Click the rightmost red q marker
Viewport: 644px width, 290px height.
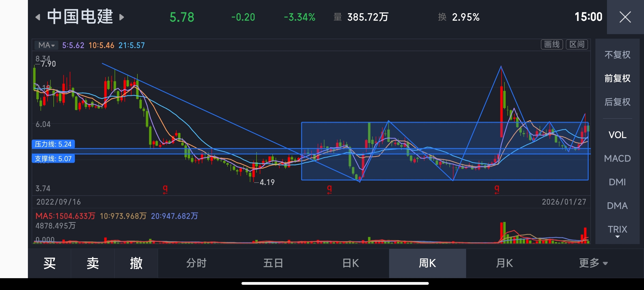497,189
